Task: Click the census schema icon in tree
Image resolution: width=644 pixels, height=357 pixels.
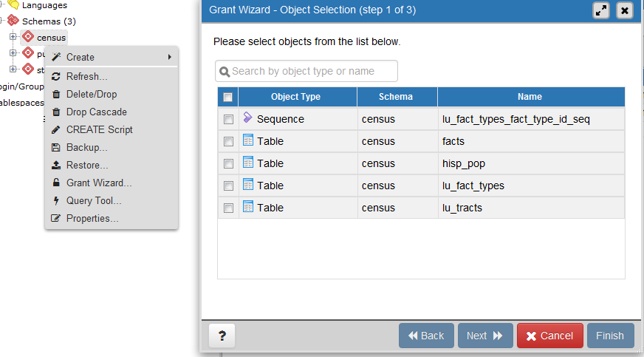Action: [28, 36]
